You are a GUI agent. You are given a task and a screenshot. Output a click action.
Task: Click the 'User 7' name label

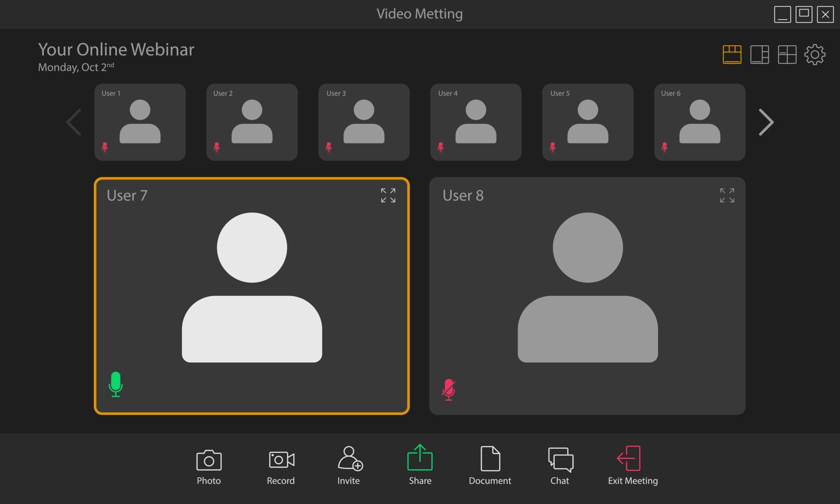(x=127, y=195)
